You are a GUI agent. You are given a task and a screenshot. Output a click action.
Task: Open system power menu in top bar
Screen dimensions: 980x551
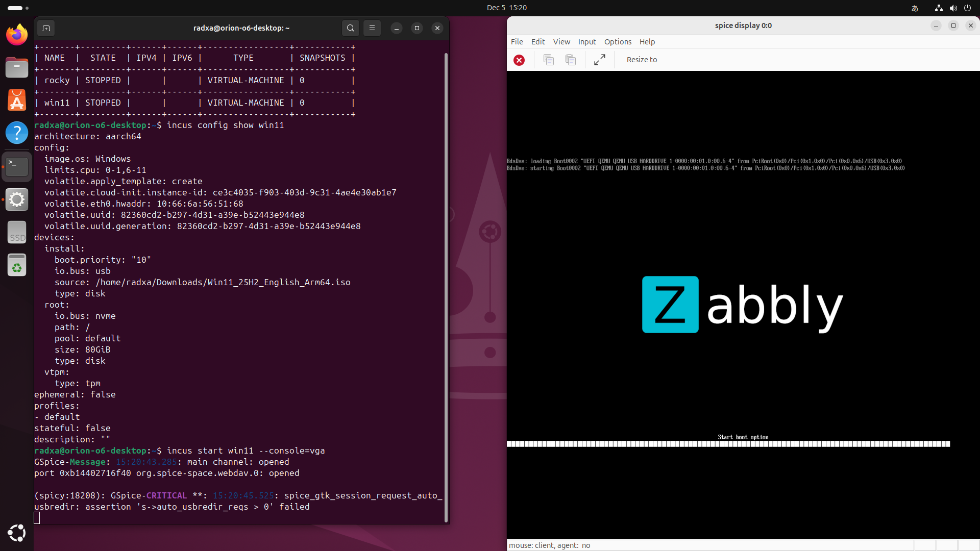point(967,8)
